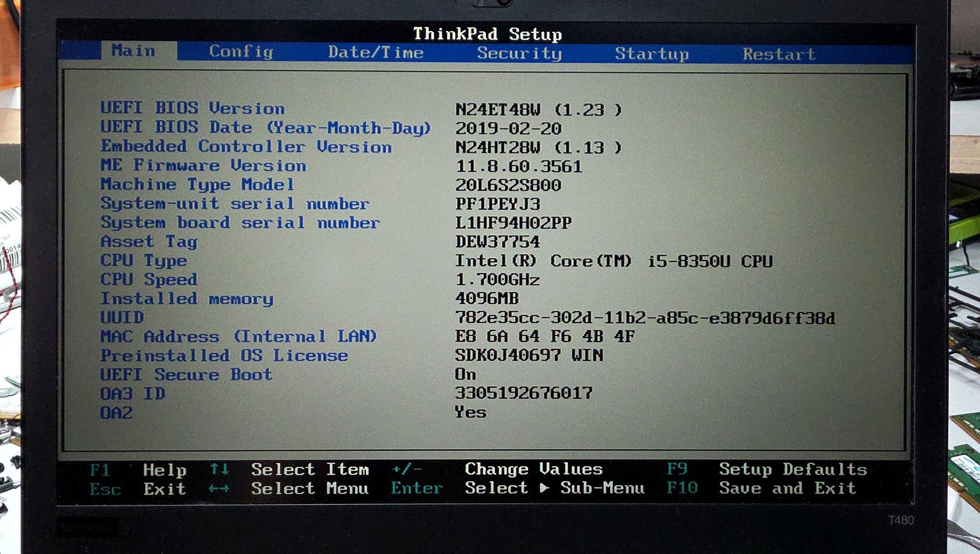Image resolution: width=980 pixels, height=554 pixels.
Task: Click the Intel(R) Core(TM) i5-8350U CPU value
Action: [x=614, y=261]
